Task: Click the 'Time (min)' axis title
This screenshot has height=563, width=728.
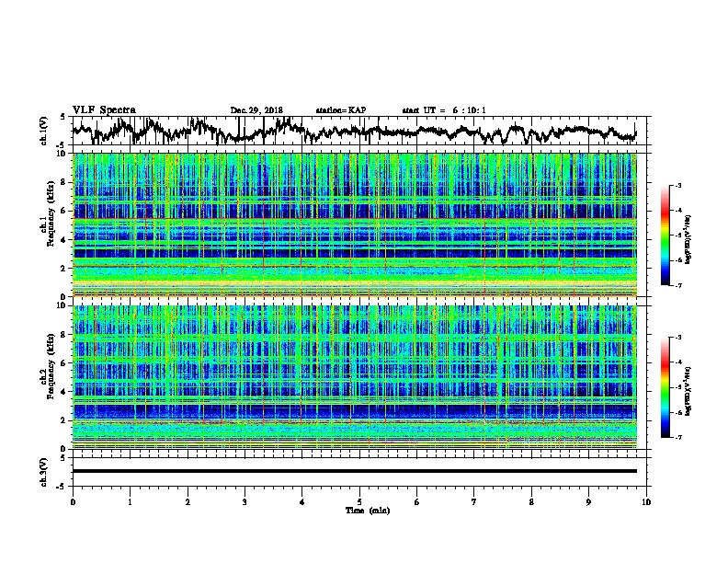Action: coord(368,511)
